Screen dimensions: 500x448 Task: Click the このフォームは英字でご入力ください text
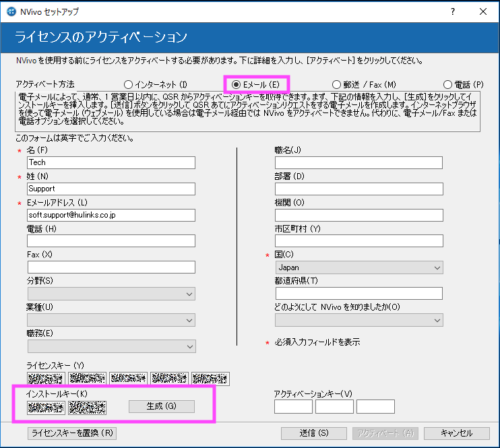[75, 138]
